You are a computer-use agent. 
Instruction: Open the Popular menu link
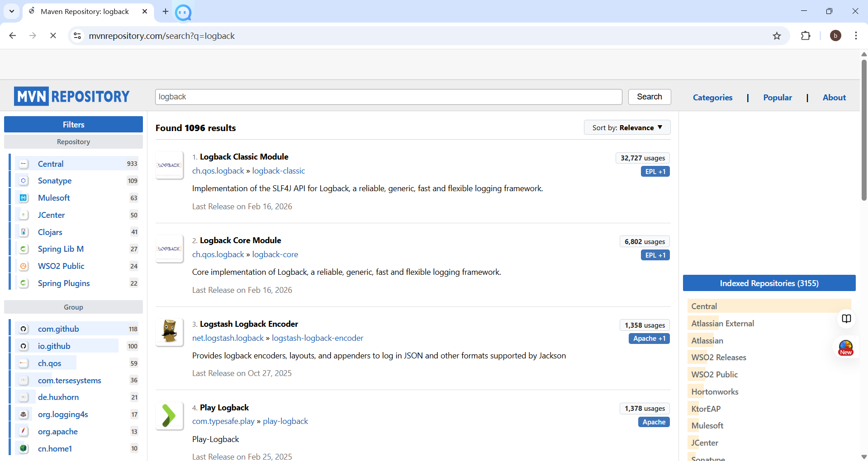point(778,97)
